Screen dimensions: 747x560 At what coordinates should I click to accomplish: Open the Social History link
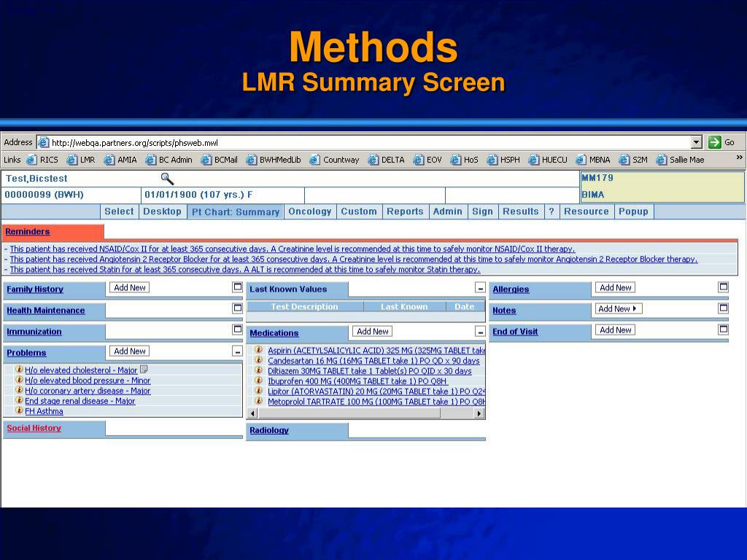click(x=34, y=428)
